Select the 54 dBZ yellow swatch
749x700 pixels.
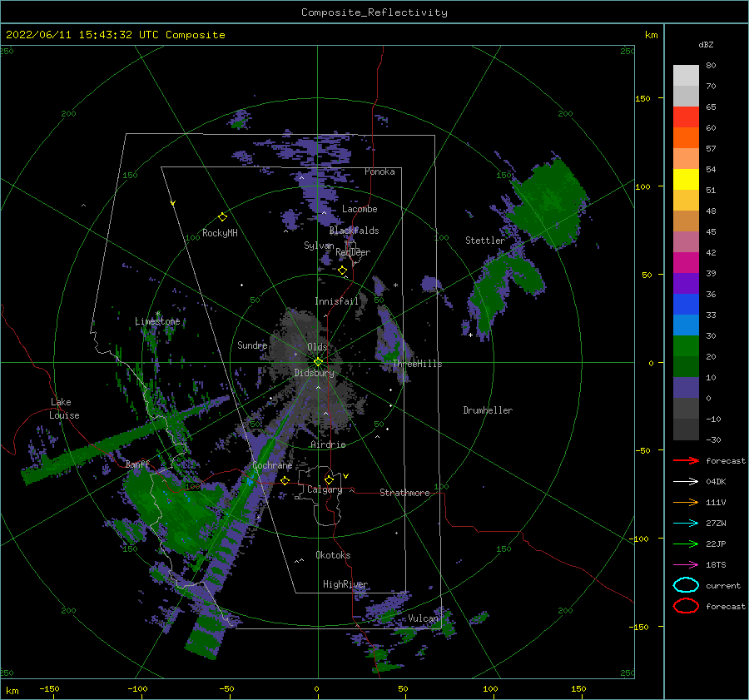(686, 179)
